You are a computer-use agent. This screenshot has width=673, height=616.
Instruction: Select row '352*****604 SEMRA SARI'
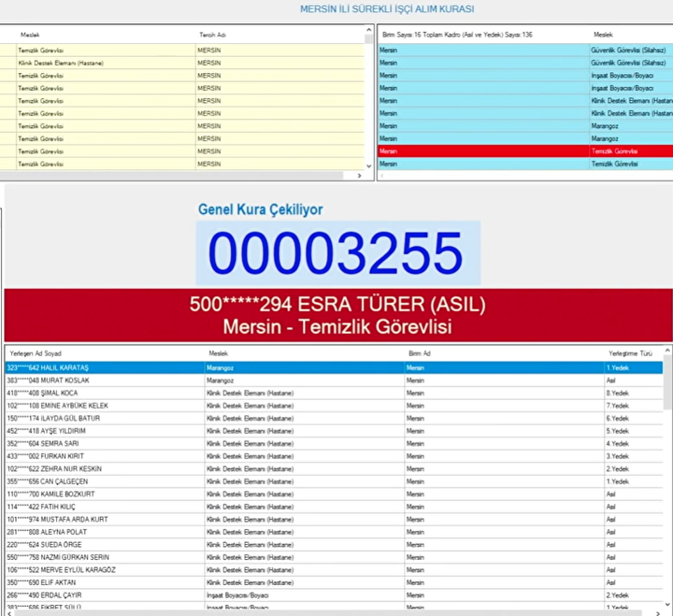334,443
